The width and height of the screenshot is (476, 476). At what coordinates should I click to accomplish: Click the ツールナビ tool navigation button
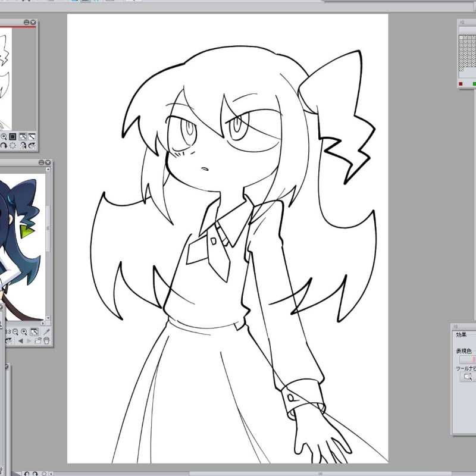click(468, 377)
